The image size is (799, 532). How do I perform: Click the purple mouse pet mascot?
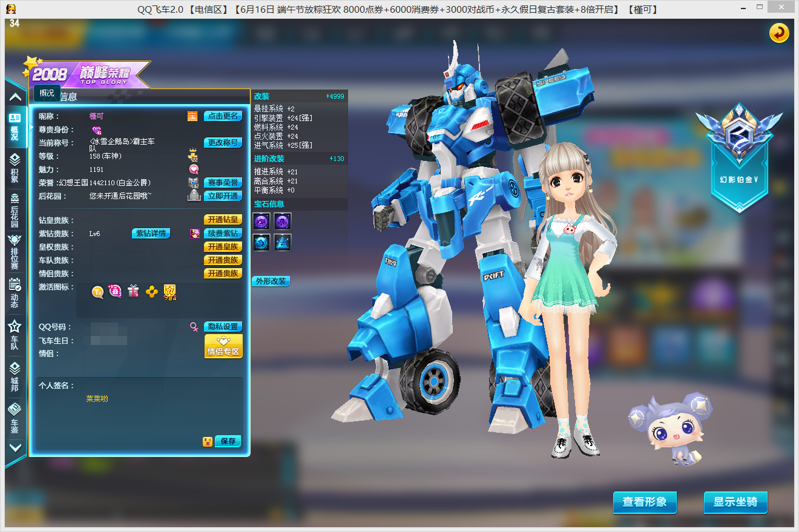(669, 429)
